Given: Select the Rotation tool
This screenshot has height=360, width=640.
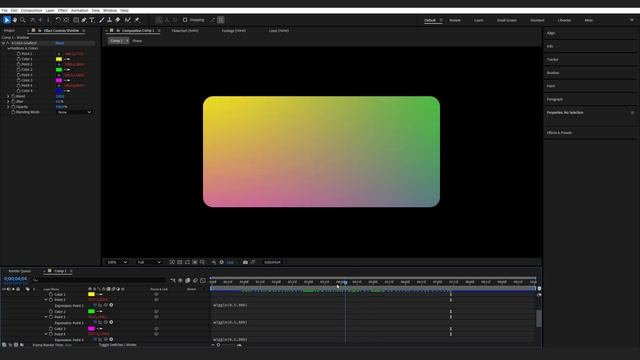Looking at the screenshot, I should pos(58,20).
